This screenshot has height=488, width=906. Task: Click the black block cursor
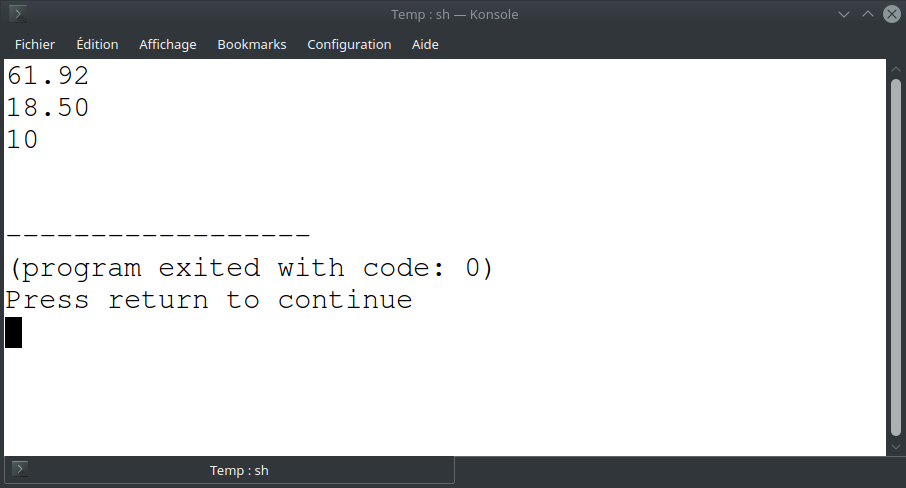[x=13, y=333]
